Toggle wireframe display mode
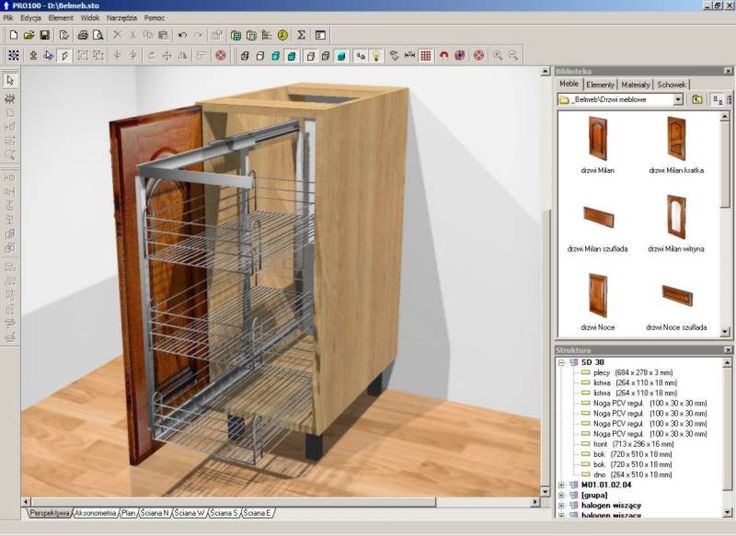 pos(244,55)
